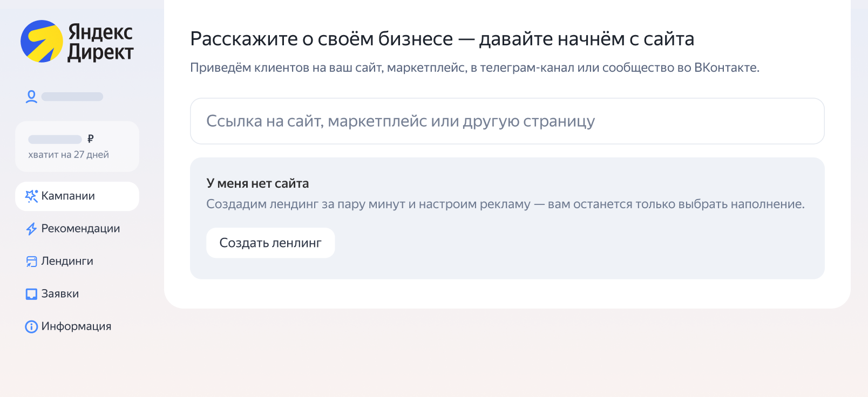Click the Рекомендации lightning icon
Image resolution: width=868 pixels, height=397 pixels.
[31, 229]
